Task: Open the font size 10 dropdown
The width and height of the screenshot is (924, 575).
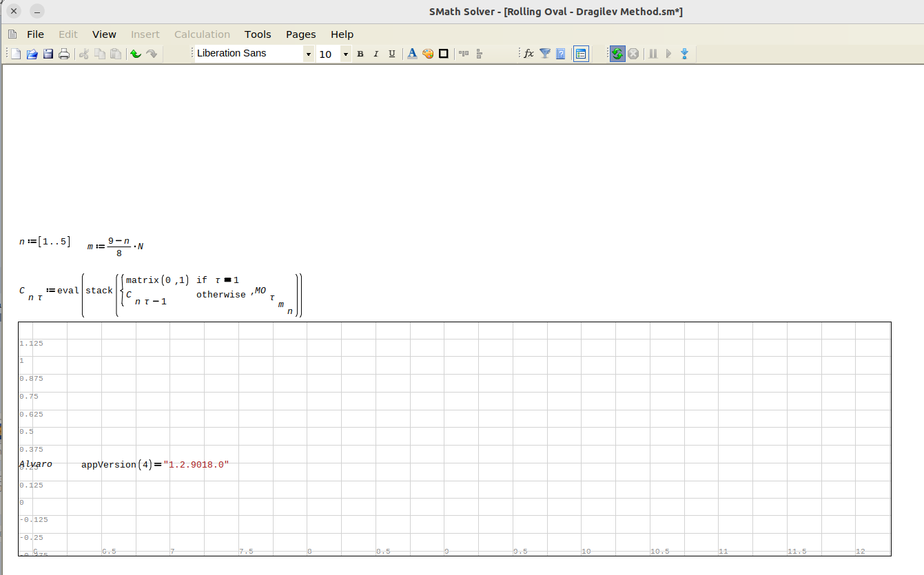Action: pos(345,54)
